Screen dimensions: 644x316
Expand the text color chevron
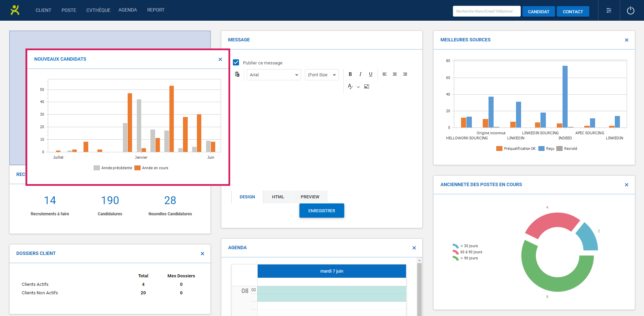coord(358,87)
